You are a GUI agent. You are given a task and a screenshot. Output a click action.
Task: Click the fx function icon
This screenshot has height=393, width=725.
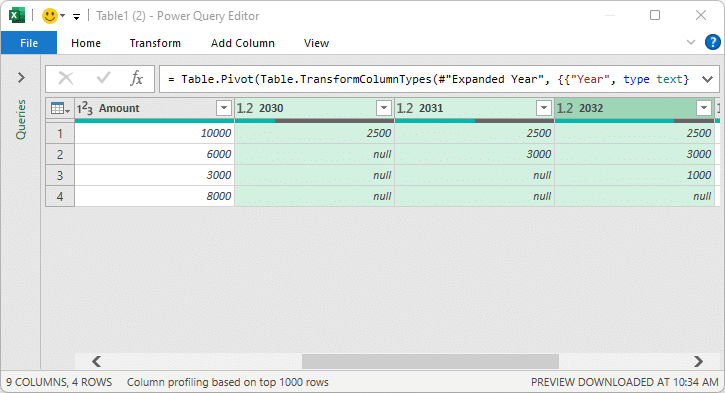(136, 79)
